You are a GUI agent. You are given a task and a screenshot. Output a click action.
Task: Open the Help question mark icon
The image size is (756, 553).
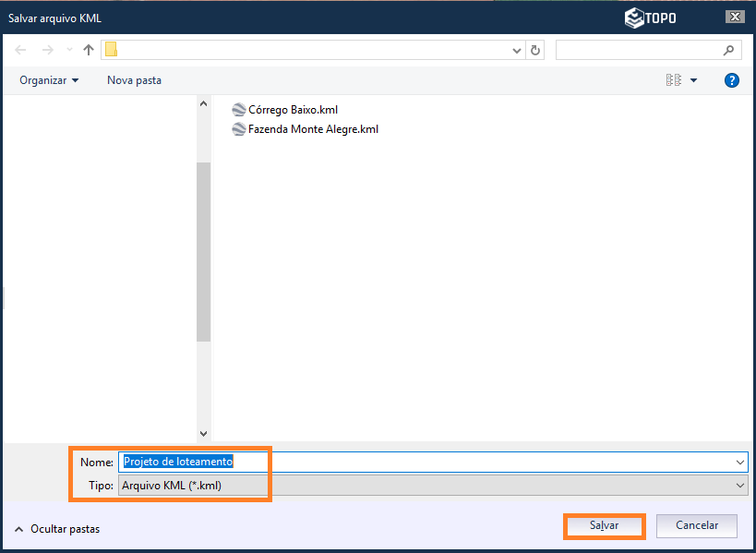click(732, 80)
